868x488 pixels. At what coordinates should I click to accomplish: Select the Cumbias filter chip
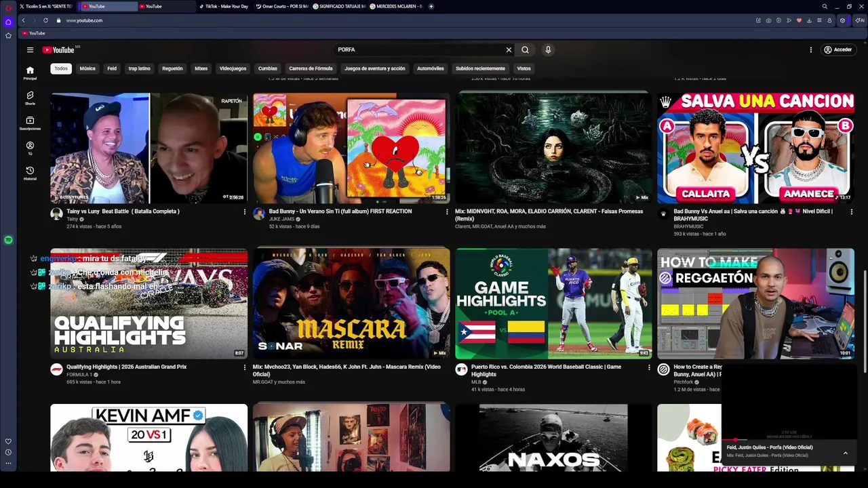(x=268, y=68)
